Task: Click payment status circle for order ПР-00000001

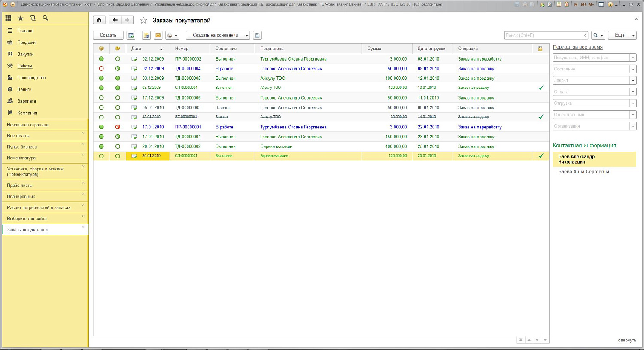Action: 118,127
